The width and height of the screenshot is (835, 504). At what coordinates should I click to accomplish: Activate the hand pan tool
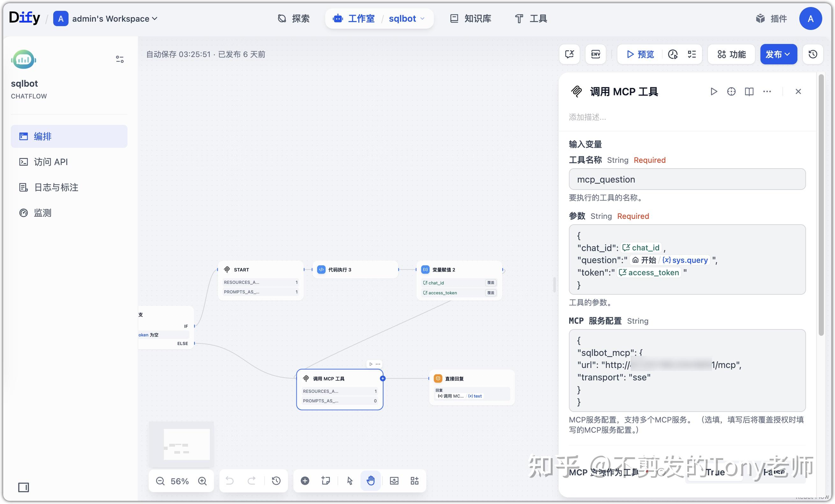point(370,481)
